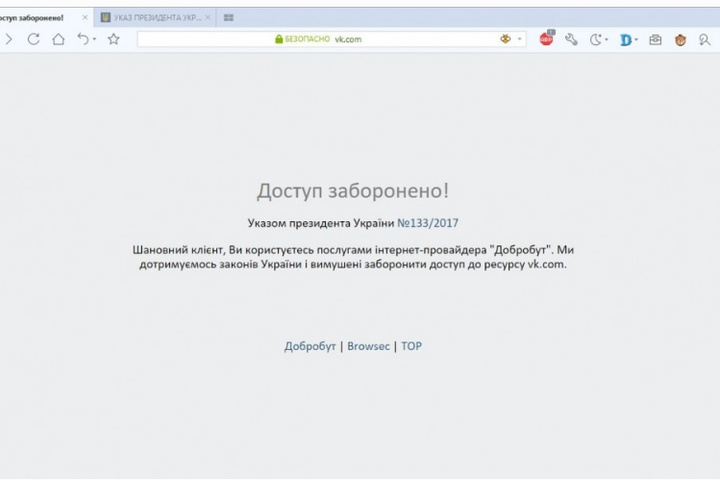Viewport: 720px width, 480px height.
Task: Close the УКАЗ ПРЕЗИДЕНТА УКР tab
Action: point(208,18)
